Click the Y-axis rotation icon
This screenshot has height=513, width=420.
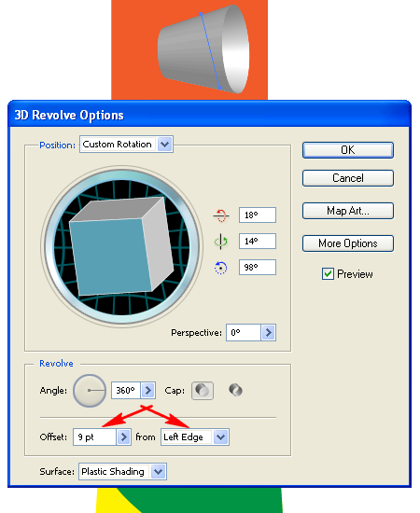coord(220,242)
